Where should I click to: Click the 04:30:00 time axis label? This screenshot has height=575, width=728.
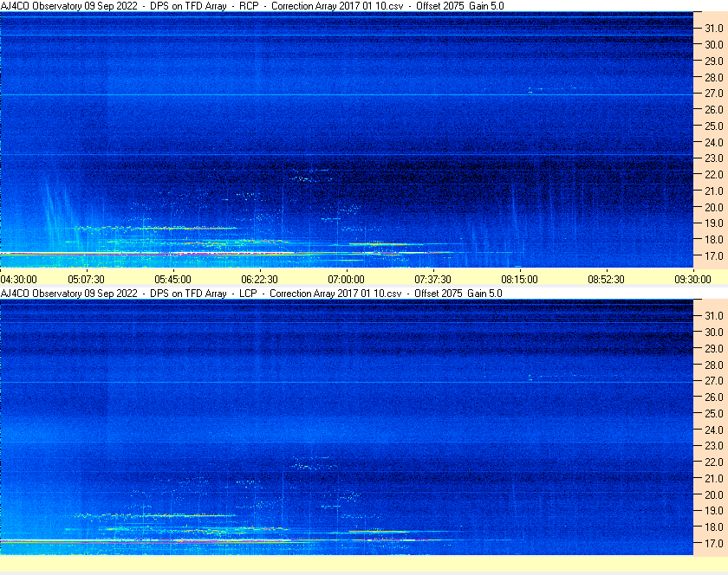[18, 280]
